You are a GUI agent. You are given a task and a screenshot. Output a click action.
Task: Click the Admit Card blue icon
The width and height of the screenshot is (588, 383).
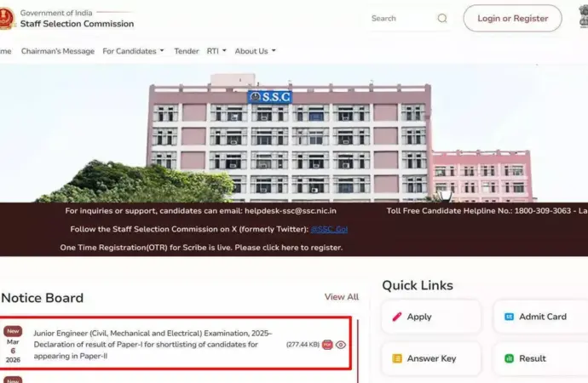coord(509,317)
